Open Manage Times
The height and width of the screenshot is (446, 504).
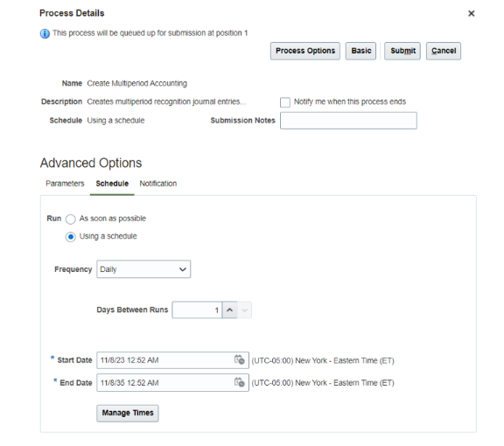point(128,413)
